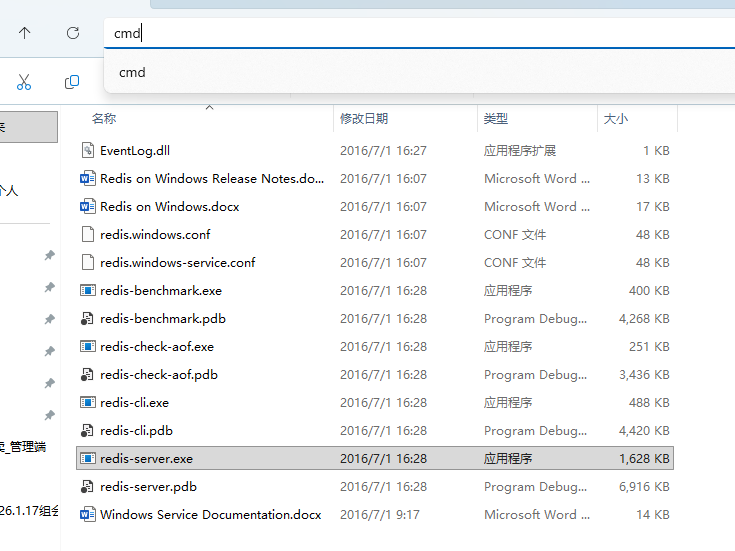Select file name redis-check-aof.pdb
Screen dimensions: 735x551
[x=159, y=375]
